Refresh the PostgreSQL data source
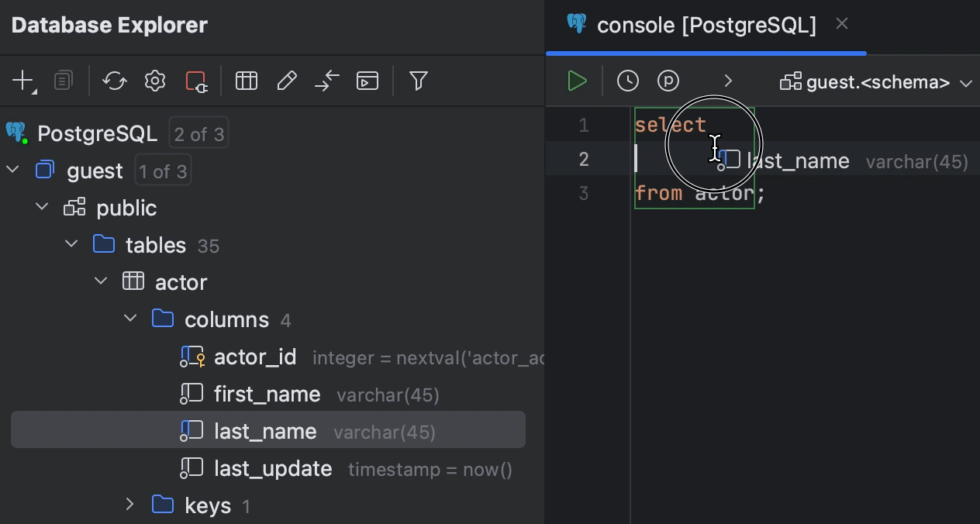980x524 pixels. [x=115, y=81]
